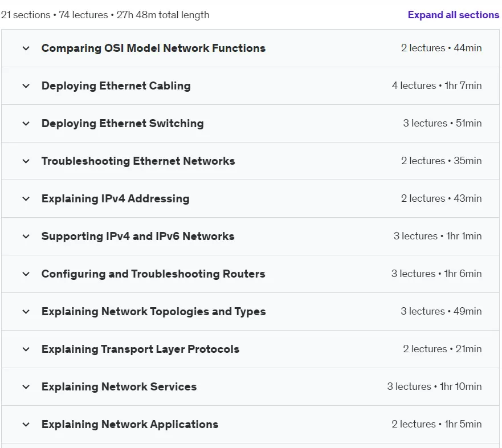Click the 2 lectures 21min label
The image size is (502, 448).
point(442,349)
